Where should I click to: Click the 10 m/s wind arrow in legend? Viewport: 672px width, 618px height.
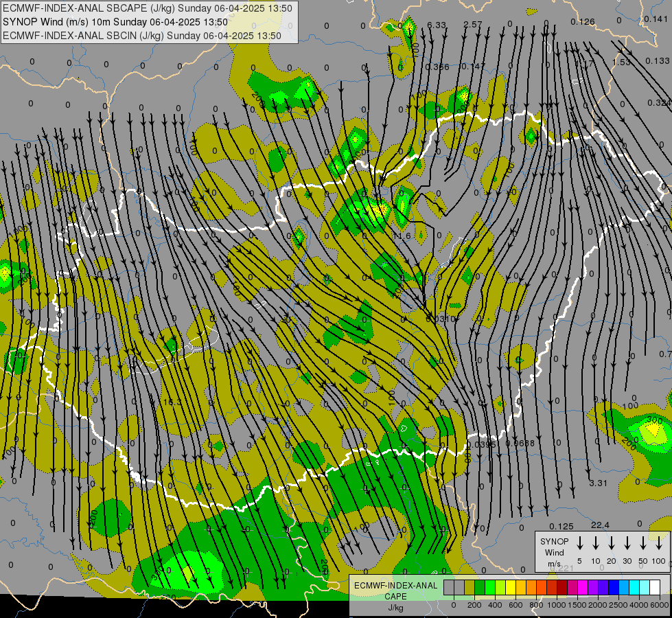point(596,543)
